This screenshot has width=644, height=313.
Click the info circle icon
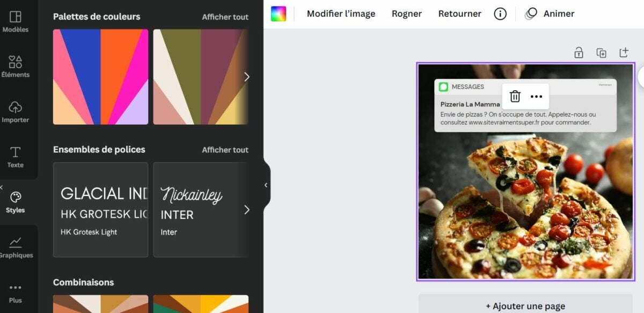[500, 14]
